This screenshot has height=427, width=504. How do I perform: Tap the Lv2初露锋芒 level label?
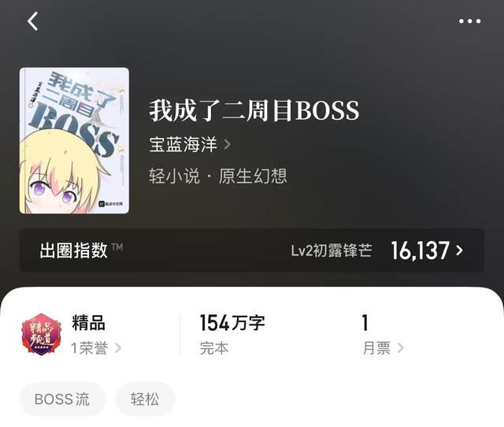(332, 251)
